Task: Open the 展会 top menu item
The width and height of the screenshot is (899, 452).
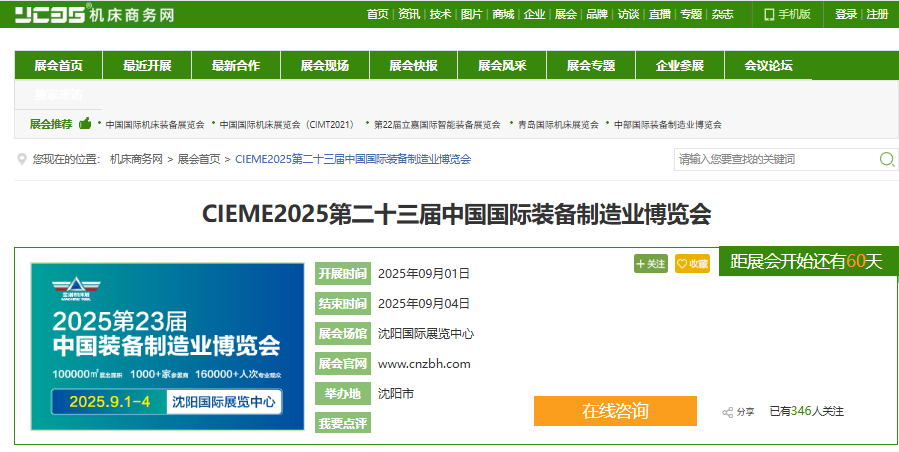Action: (565, 14)
